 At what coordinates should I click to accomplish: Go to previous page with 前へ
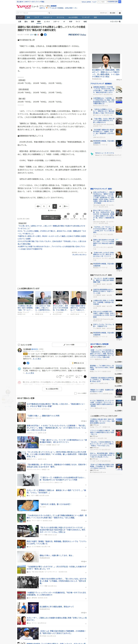pyautogui.click(x=38, y=206)
